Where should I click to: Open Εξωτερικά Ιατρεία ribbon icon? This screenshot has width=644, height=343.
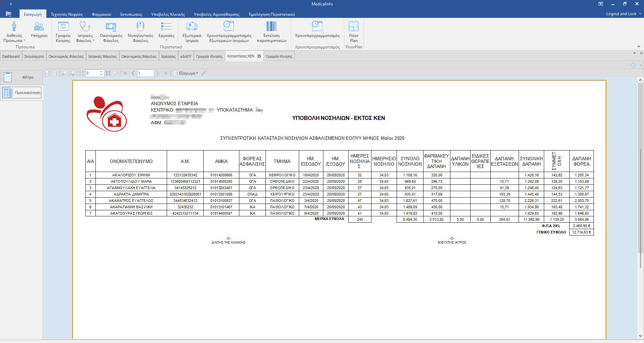(192, 32)
